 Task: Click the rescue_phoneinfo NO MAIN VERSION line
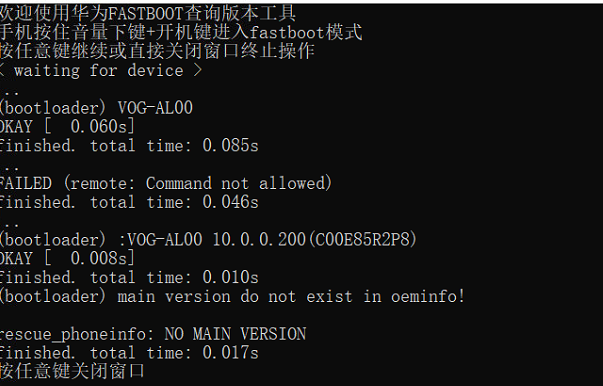point(153,334)
